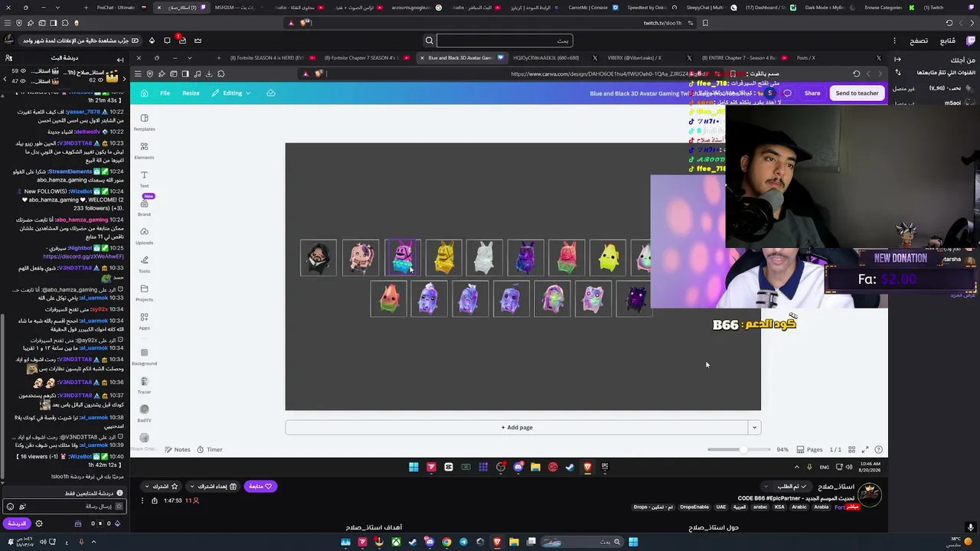The height and width of the screenshot is (551, 980).
Task: Expand the Editing mode dropdown
Action: coord(231,93)
